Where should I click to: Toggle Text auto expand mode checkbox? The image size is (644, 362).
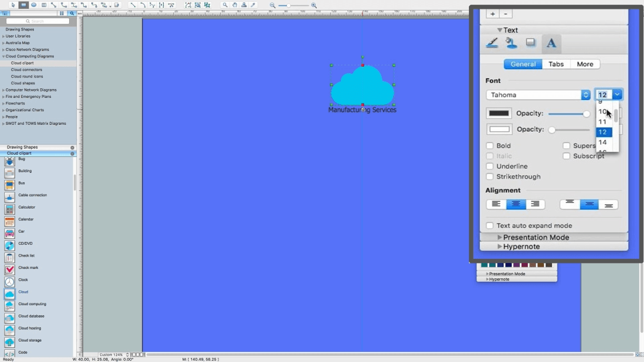(489, 226)
